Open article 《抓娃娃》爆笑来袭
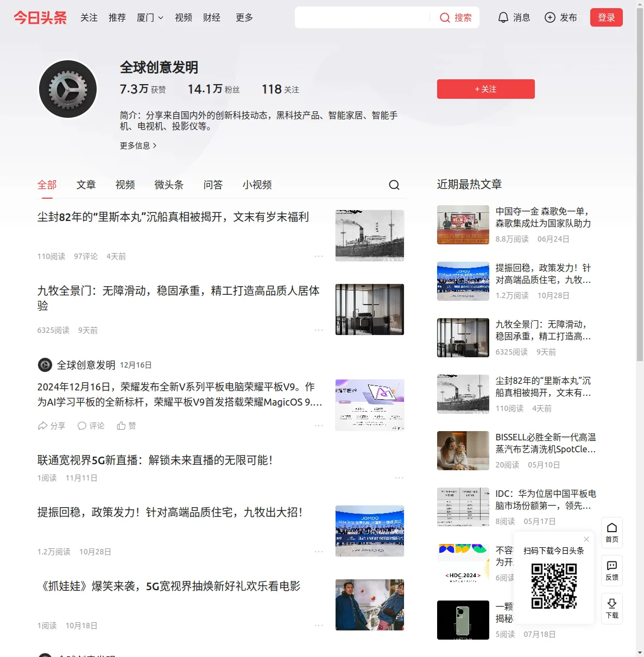Image resolution: width=644 pixels, height=657 pixels. (x=169, y=586)
